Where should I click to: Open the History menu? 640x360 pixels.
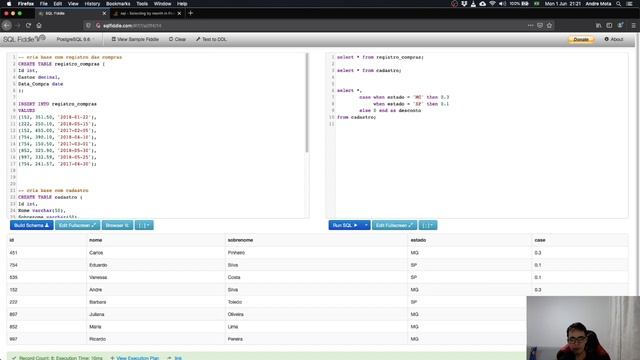coord(92,4)
